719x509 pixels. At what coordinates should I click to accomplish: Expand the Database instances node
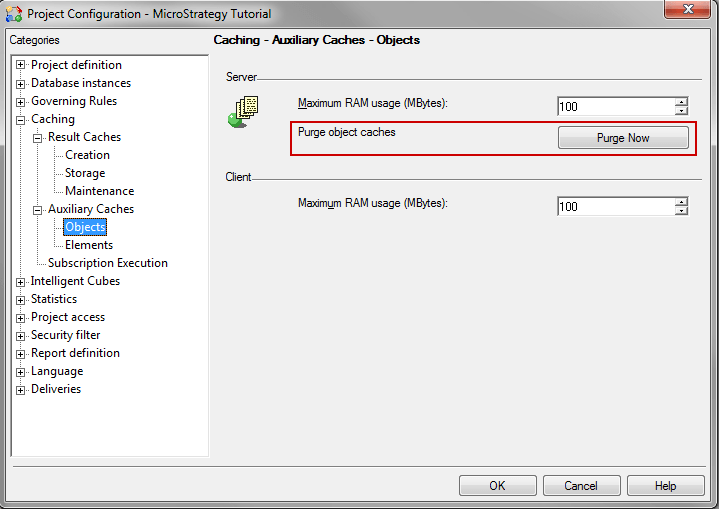[x=20, y=84]
